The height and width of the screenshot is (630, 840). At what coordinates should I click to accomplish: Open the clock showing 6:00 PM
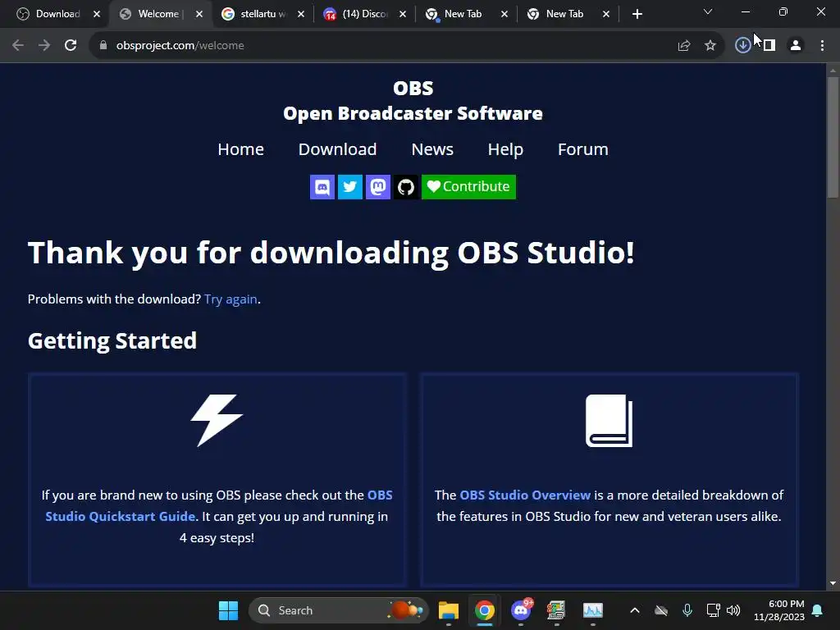click(779, 610)
